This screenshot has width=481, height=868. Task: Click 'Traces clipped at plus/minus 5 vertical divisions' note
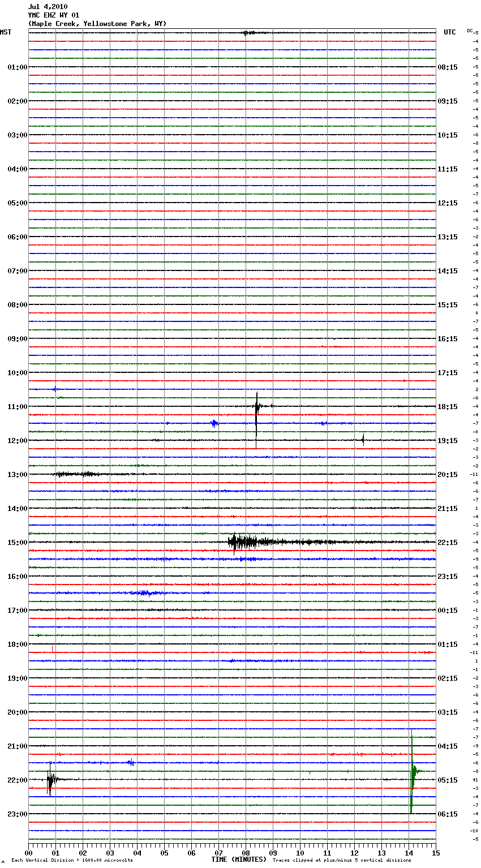342,861
